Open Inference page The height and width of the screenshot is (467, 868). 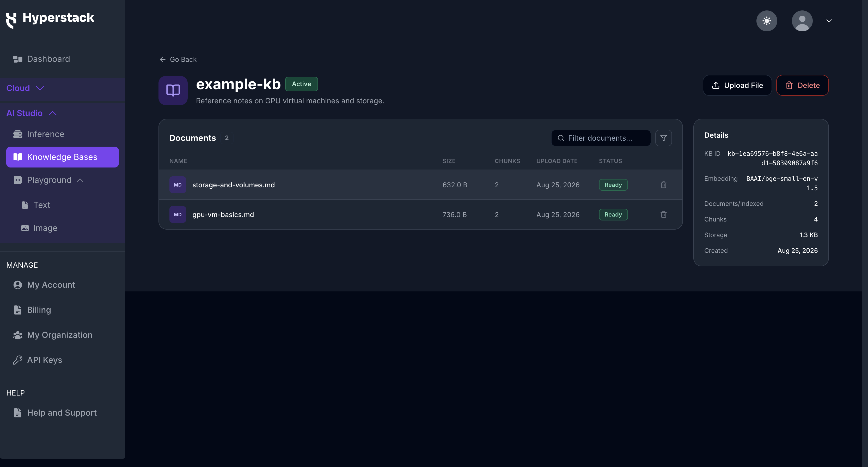coord(63,134)
